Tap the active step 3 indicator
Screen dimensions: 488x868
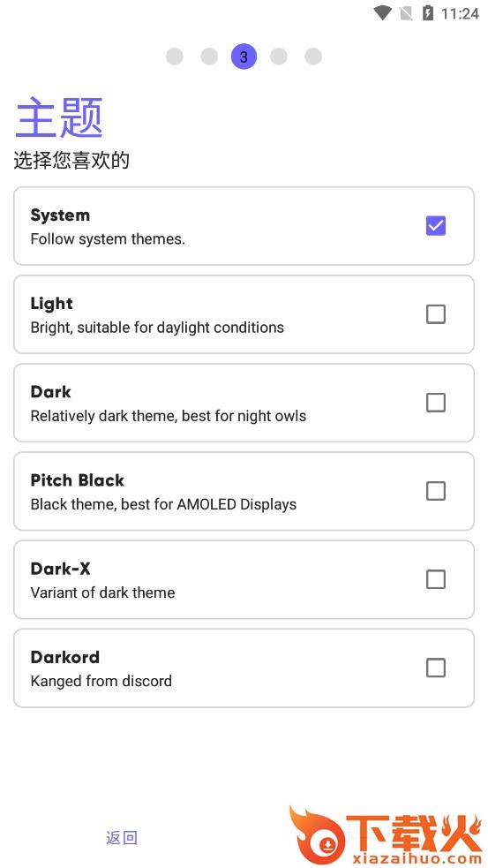[244, 57]
